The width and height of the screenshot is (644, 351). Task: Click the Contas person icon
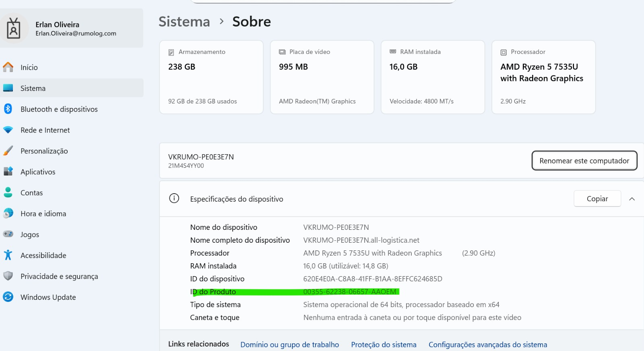8,192
